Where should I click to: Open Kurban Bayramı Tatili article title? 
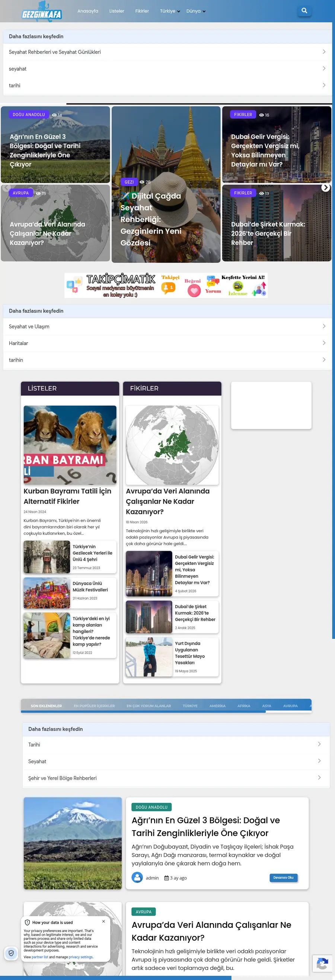coord(67,496)
